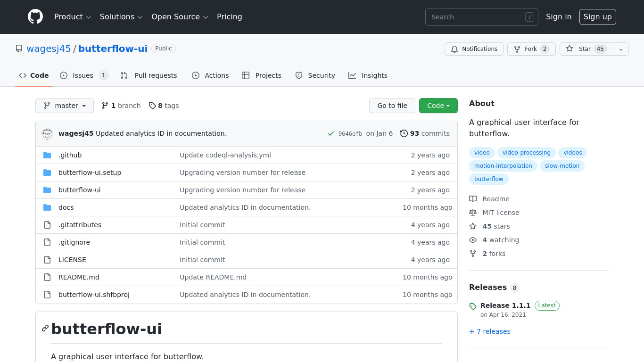Open the green Code dropdown button
This screenshot has height=362, width=644.
(438, 106)
